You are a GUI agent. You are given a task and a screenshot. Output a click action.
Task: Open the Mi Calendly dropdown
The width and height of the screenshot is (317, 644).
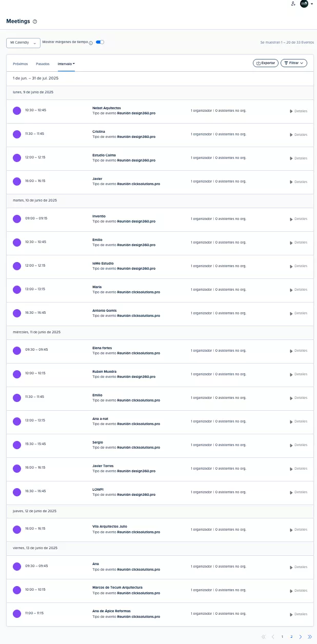pyautogui.click(x=23, y=43)
